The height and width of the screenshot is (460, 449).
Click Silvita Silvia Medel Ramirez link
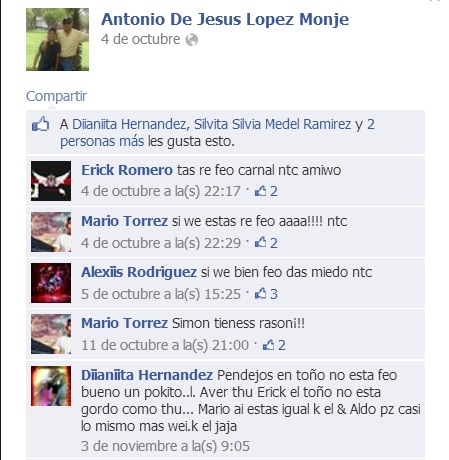click(x=273, y=124)
